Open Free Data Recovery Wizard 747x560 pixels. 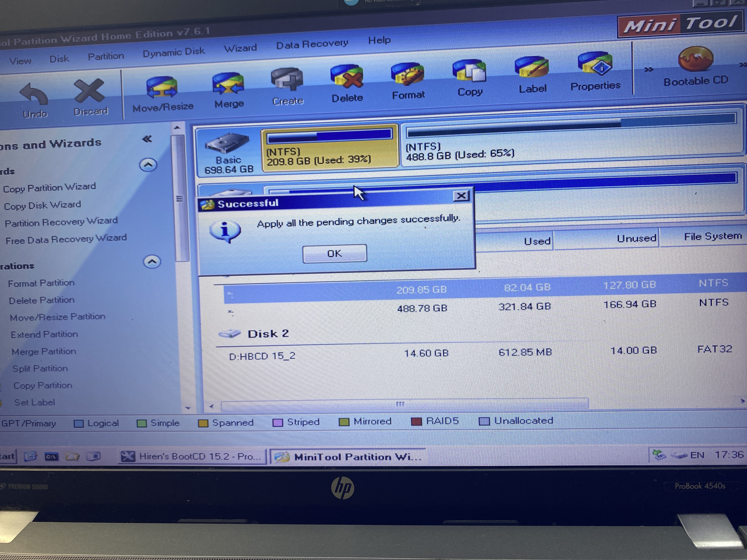tap(66, 239)
